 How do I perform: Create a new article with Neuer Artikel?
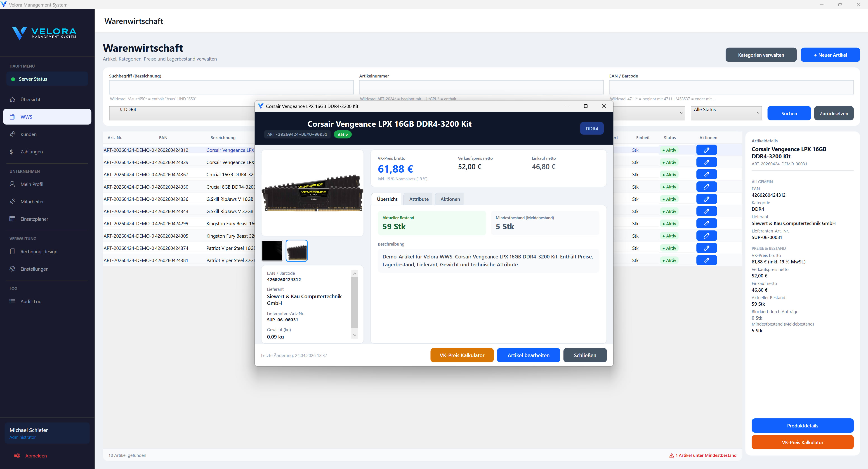click(x=830, y=55)
